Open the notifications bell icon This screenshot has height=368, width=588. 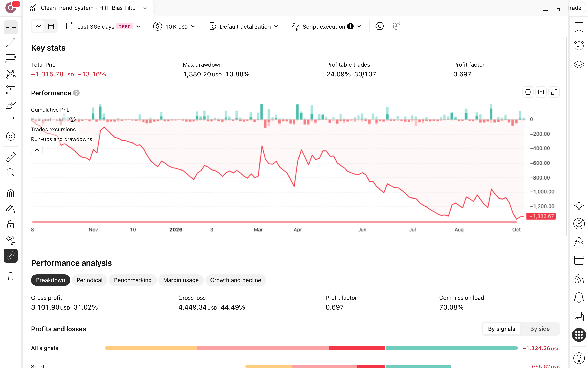[x=579, y=297]
